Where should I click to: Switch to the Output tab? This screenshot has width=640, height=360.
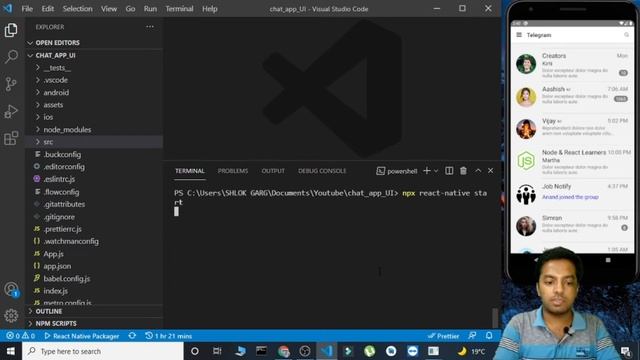click(x=273, y=171)
